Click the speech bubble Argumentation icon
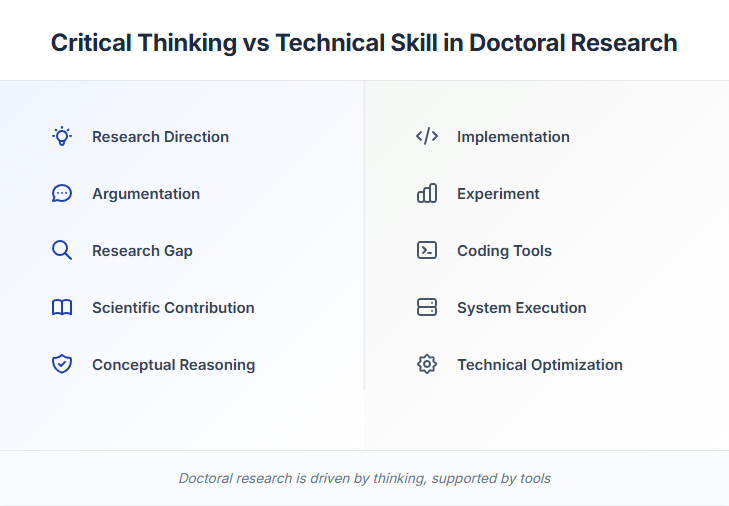The height and width of the screenshot is (506, 729). pos(62,194)
